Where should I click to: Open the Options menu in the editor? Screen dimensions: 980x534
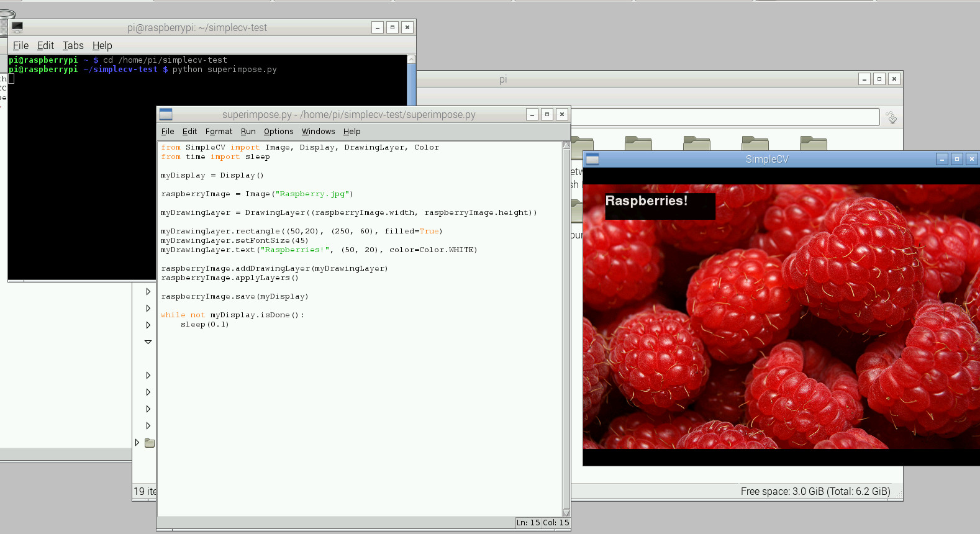279,132
